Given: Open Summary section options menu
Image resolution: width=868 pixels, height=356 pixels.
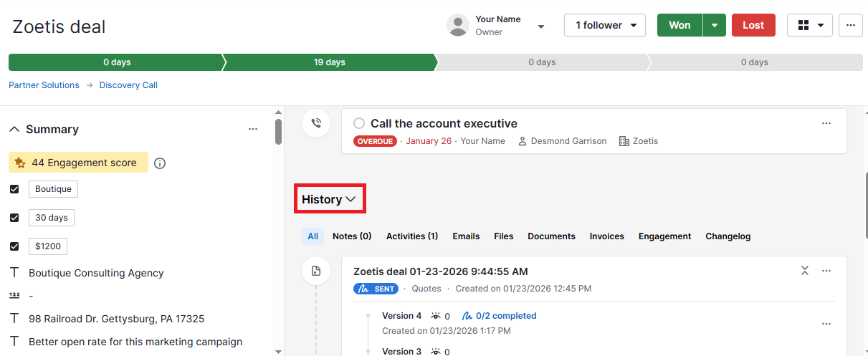Looking at the screenshot, I should [x=253, y=130].
